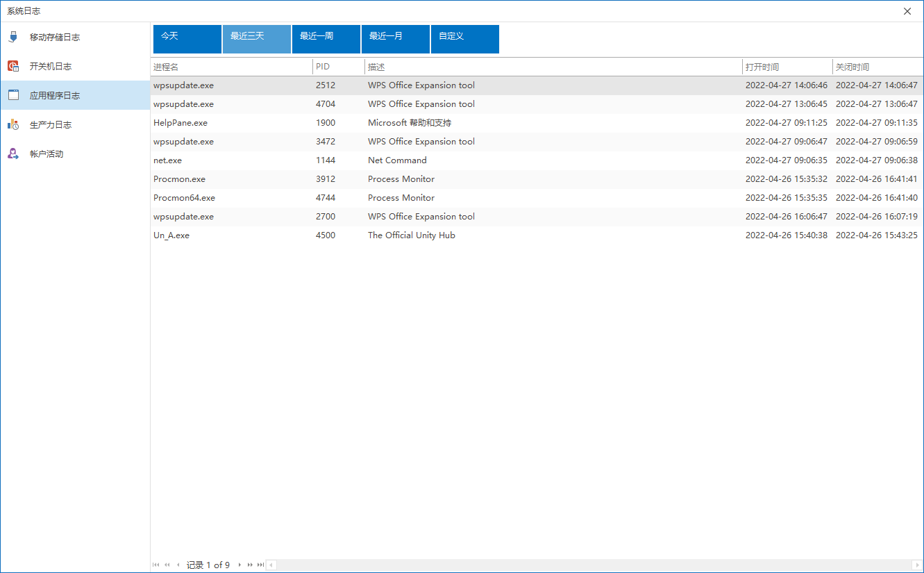924x573 pixels.
Task: Click horizontal scrollbar right arrow
Action: click(918, 565)
